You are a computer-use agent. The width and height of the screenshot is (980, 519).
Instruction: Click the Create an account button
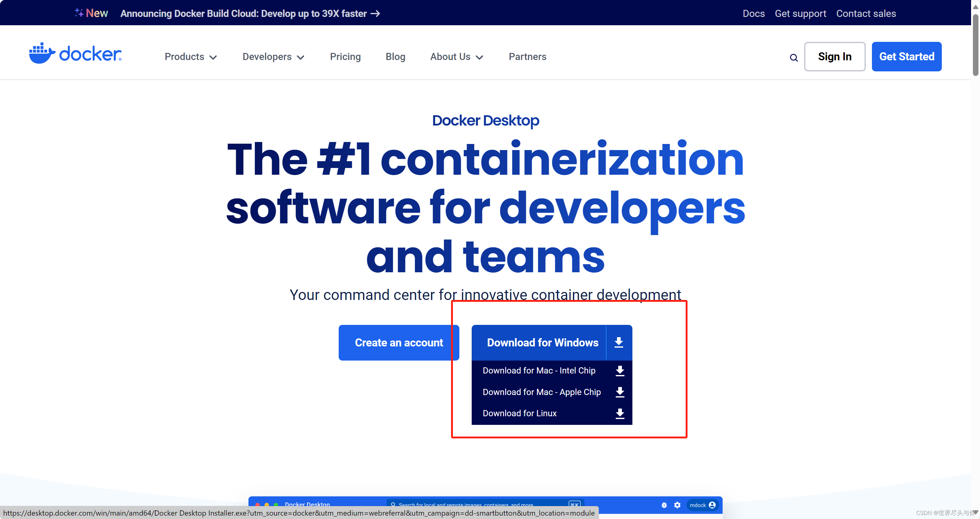[x=399, y=343]
